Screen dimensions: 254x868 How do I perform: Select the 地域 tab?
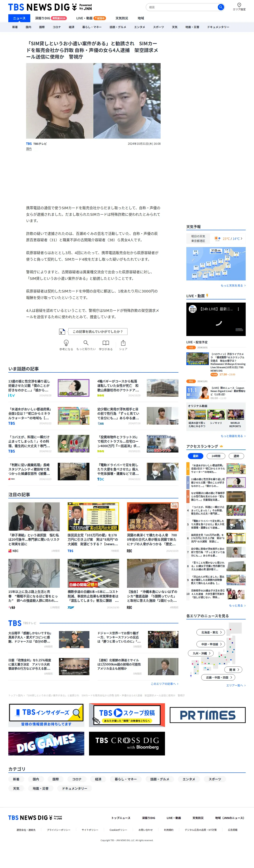pyautogui.click(x=141, y=18)
